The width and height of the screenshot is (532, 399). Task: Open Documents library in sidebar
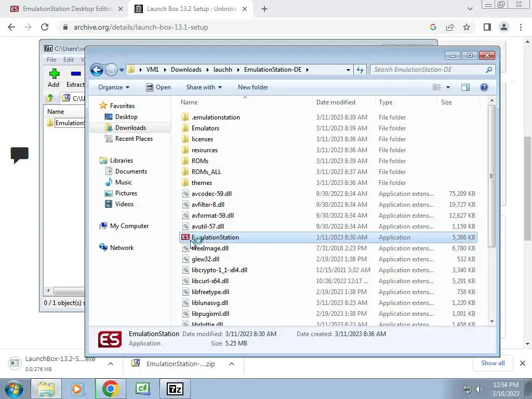tap(131, 171)
